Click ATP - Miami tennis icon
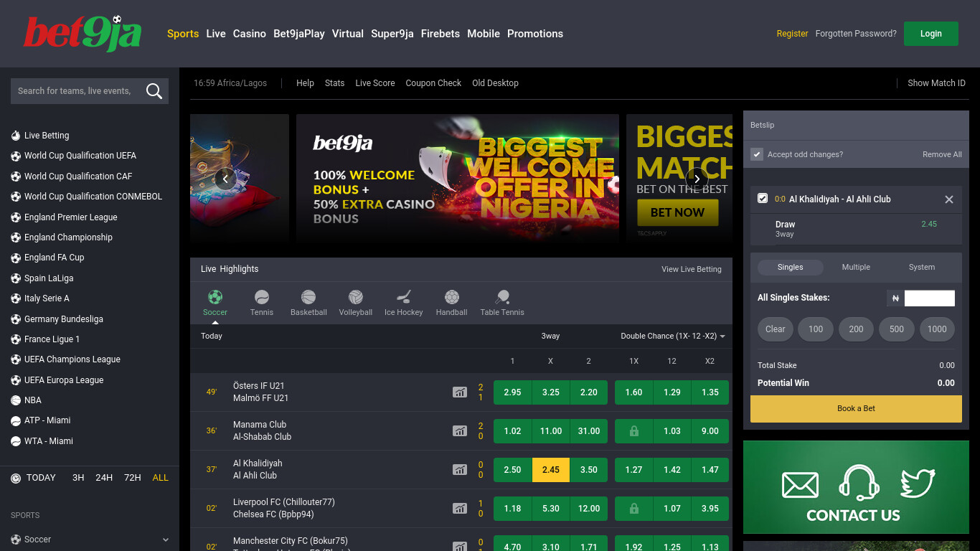This screenshot has height=551, width=980. (16, 420)
